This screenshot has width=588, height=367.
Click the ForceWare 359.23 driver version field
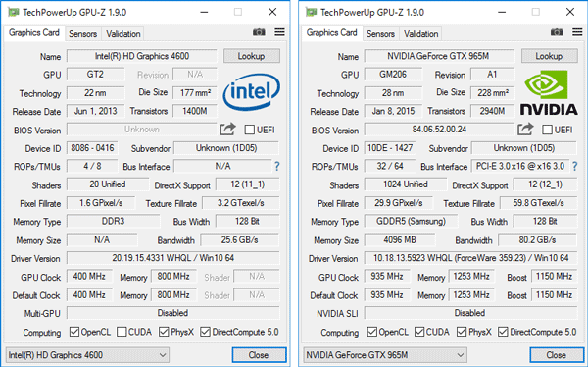471,258
